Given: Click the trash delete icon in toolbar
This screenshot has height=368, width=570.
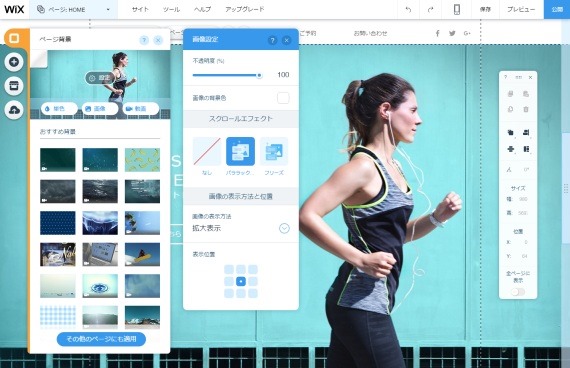Looking at the screenshot, I should point(526,109).
